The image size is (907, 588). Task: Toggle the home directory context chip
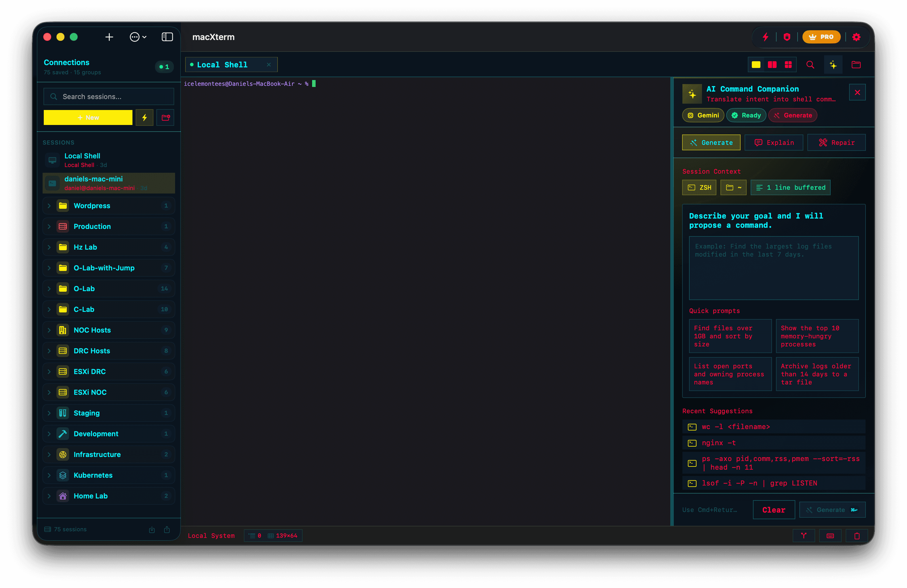tap(734, 187)
